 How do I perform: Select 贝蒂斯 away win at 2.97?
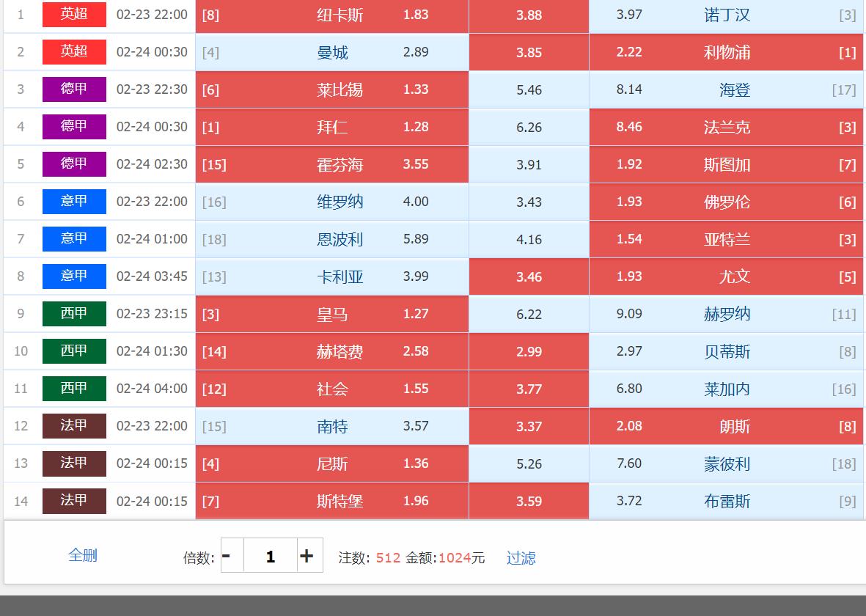point(726,351)
